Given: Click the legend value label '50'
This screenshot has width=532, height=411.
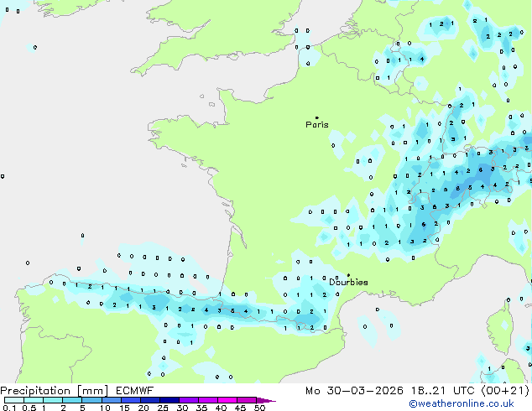Looking at the screenshot, I should [x=260, y=408].
